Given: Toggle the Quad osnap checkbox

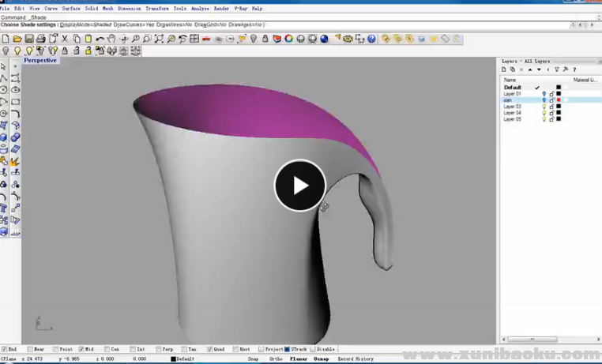Looking at the screenshot, I should (210, 349).
